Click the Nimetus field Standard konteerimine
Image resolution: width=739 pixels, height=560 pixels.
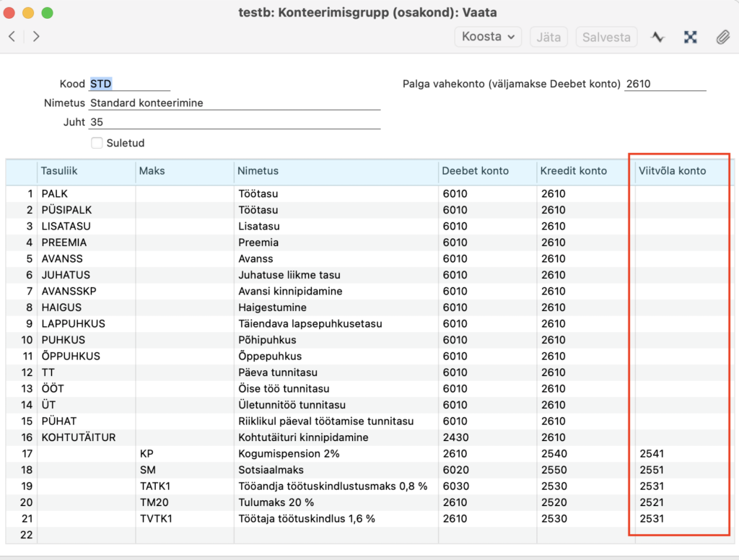234,102
